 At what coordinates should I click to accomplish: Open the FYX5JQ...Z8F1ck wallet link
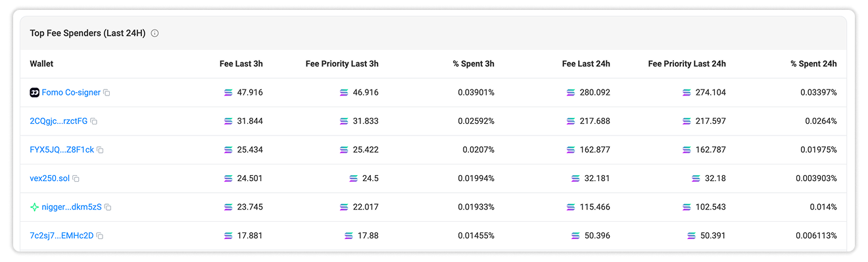pyautogui.click(x=62, y=150)
